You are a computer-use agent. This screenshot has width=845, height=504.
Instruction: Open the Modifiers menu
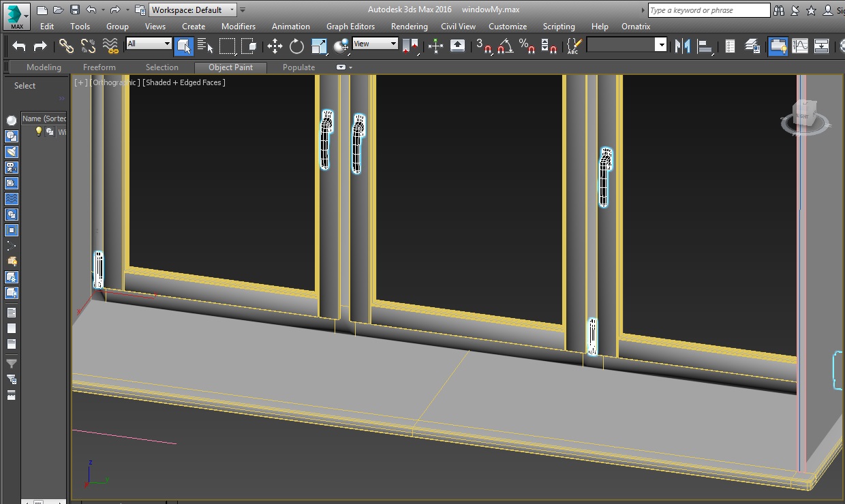point(239,27)
